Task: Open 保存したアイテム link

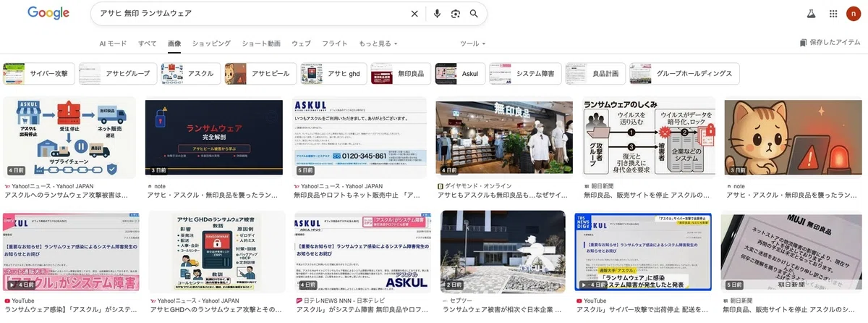Action: tap(830, 43)
